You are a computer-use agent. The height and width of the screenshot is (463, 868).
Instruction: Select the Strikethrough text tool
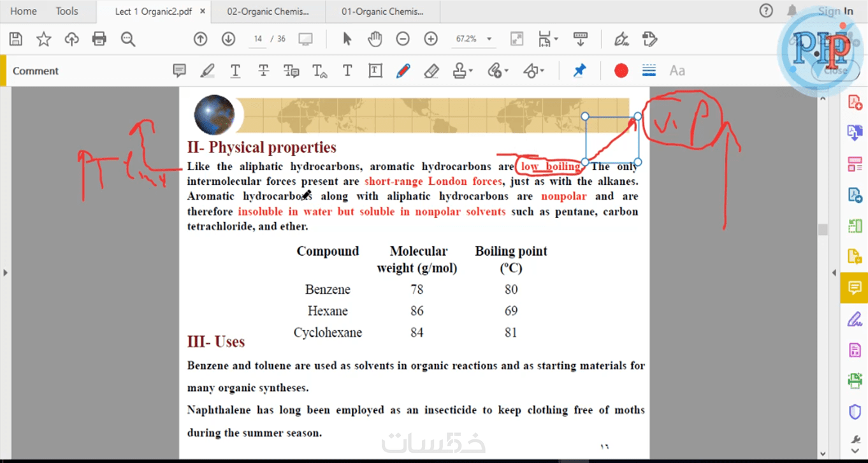pyautogui.click(x=263, y=71)
